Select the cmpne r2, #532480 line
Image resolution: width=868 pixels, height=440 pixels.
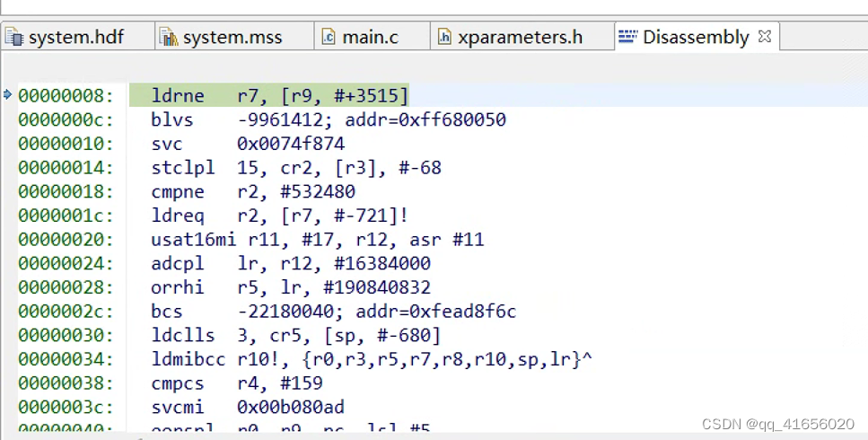pos(253,191)
